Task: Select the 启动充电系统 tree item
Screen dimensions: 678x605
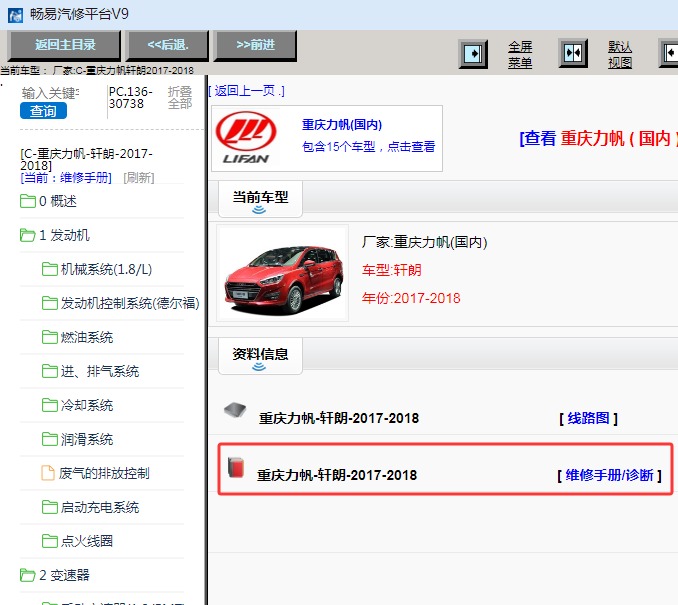Action: 100,507
